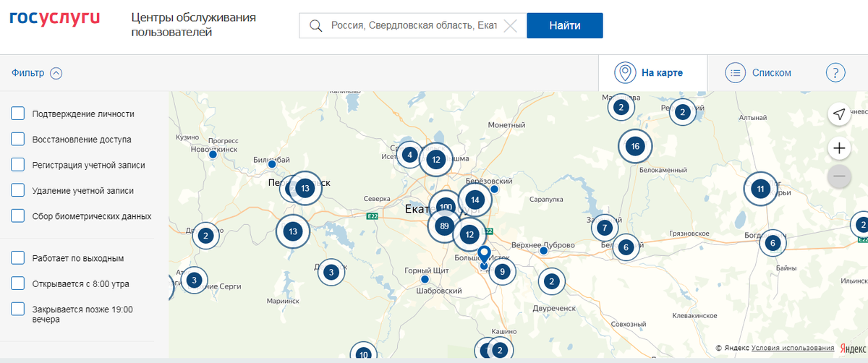Click the Клевакинское place label on map
868x363 pixels.
[694, 315]
